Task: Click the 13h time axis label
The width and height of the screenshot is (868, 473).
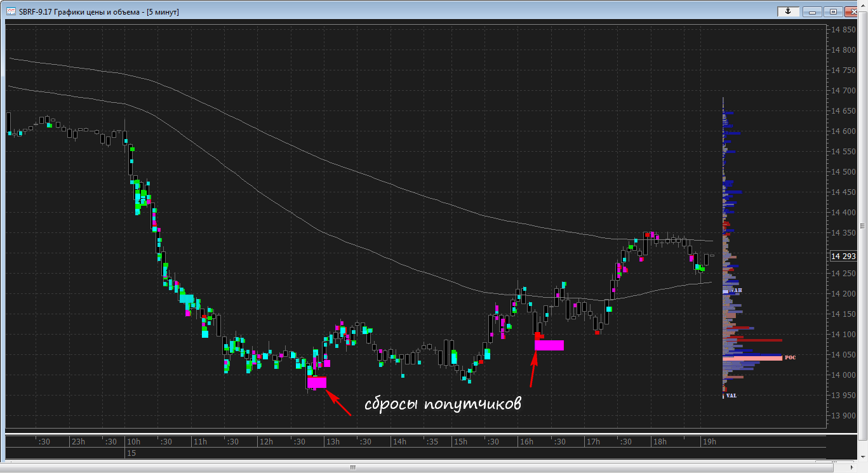Action: [x=332, y=441]
